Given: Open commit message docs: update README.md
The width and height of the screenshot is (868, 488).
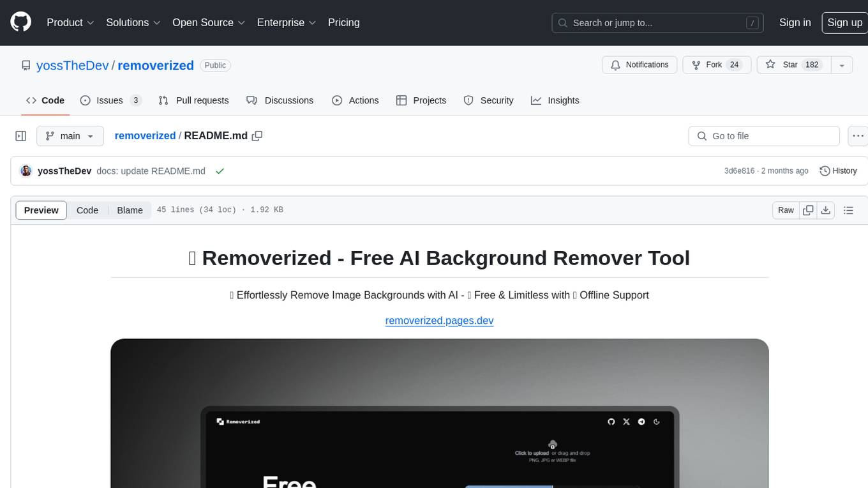Looking at the screenshot, I should (151, 171).
